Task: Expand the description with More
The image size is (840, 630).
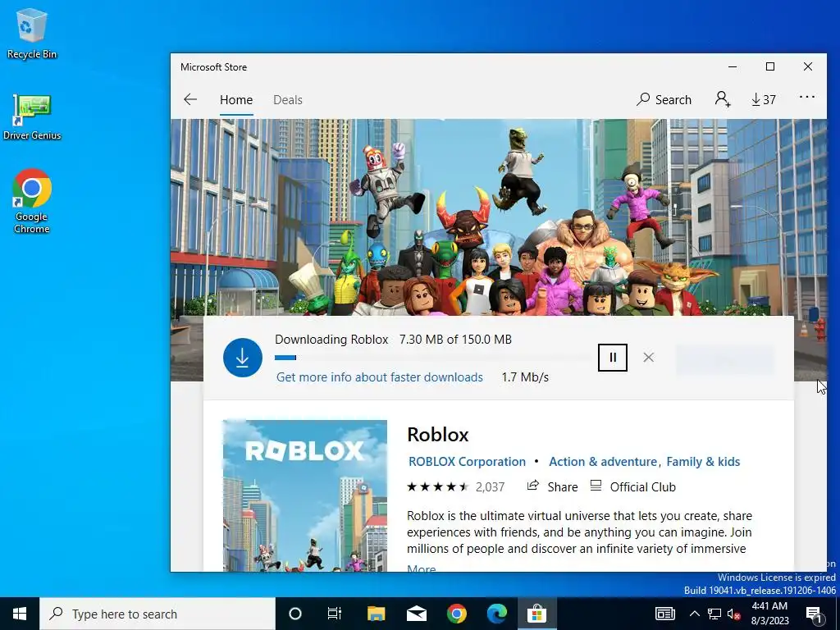Action: 422,568
